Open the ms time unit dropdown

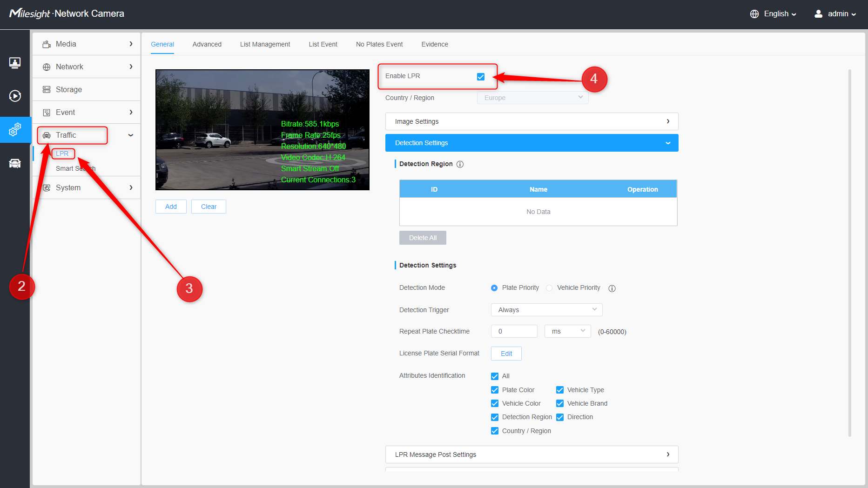567,331
